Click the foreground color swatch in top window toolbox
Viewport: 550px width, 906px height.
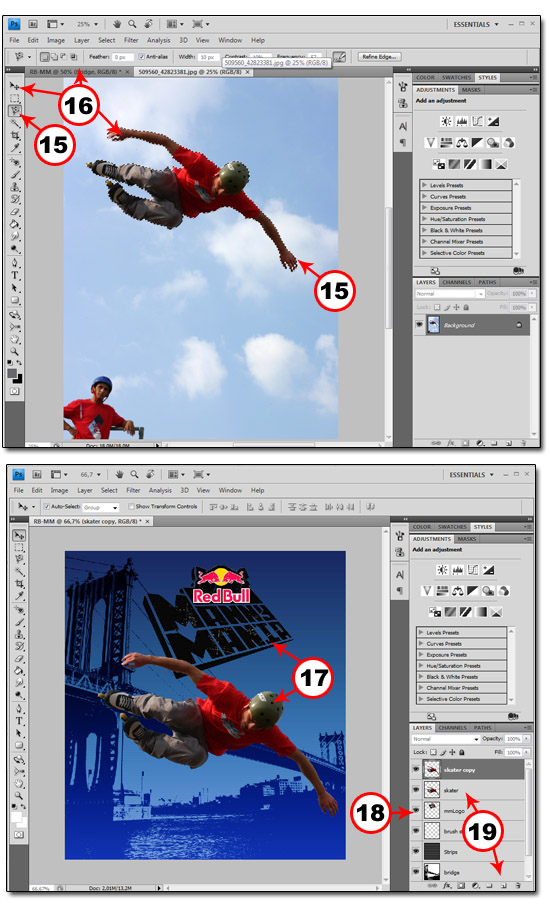point(12,373)
